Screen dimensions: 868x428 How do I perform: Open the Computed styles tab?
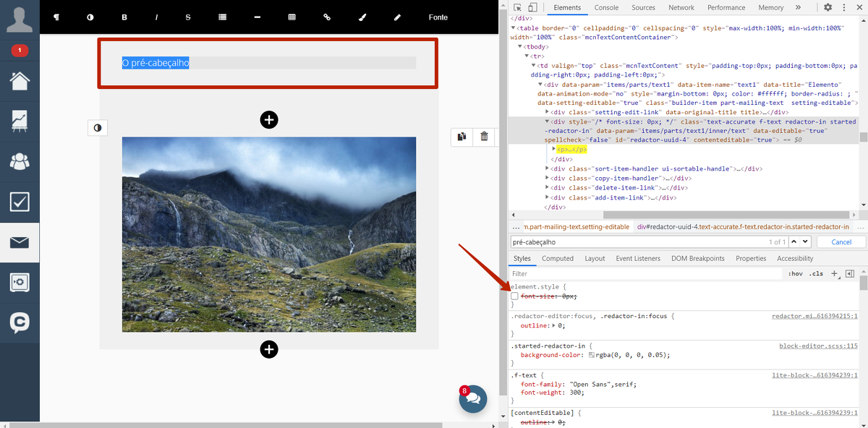pyautogui.click(x=557, y=258)
